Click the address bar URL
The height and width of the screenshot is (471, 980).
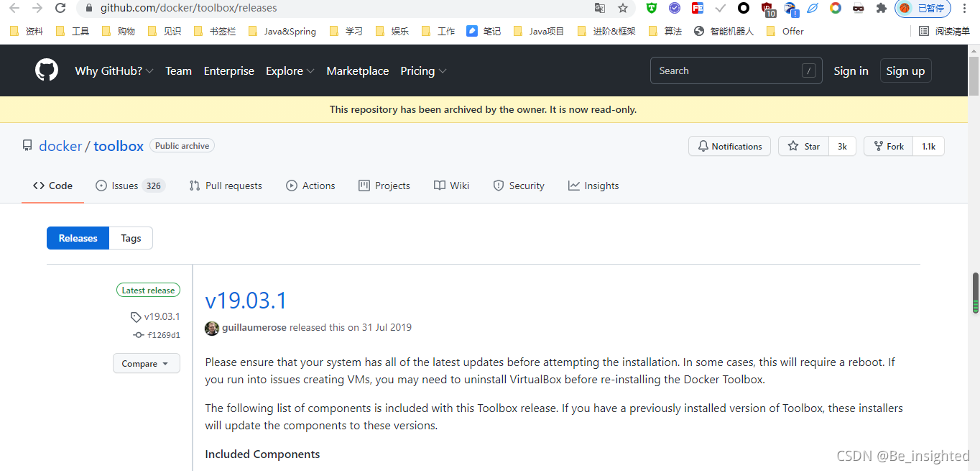[188, 8]
